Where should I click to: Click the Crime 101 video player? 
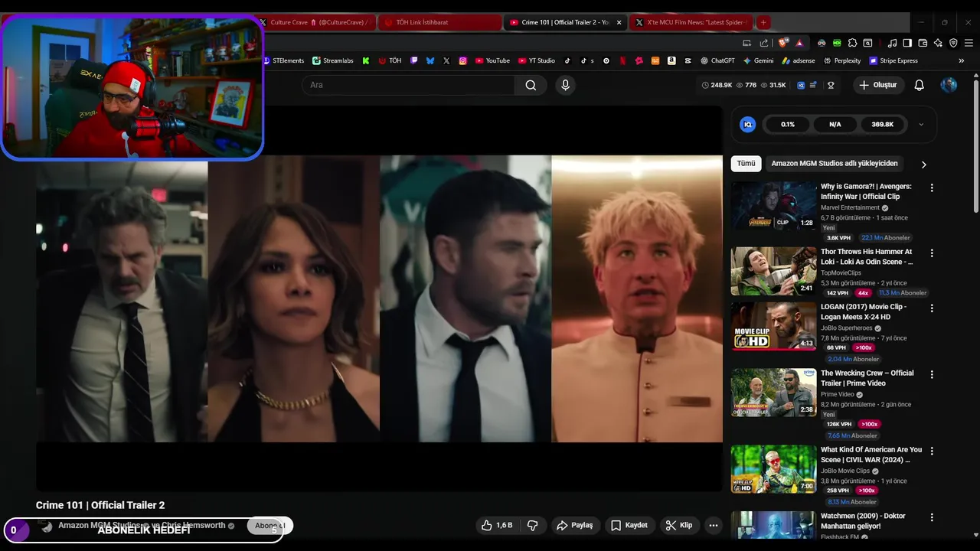(x=379, y=298)
